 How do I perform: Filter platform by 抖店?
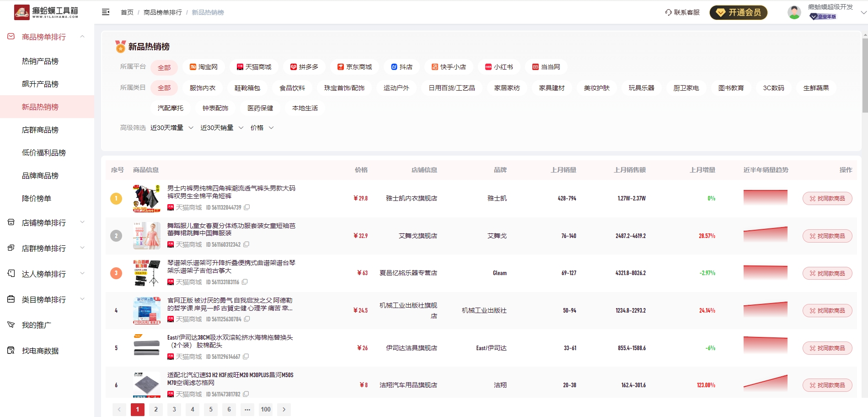(x=402, y=67)
